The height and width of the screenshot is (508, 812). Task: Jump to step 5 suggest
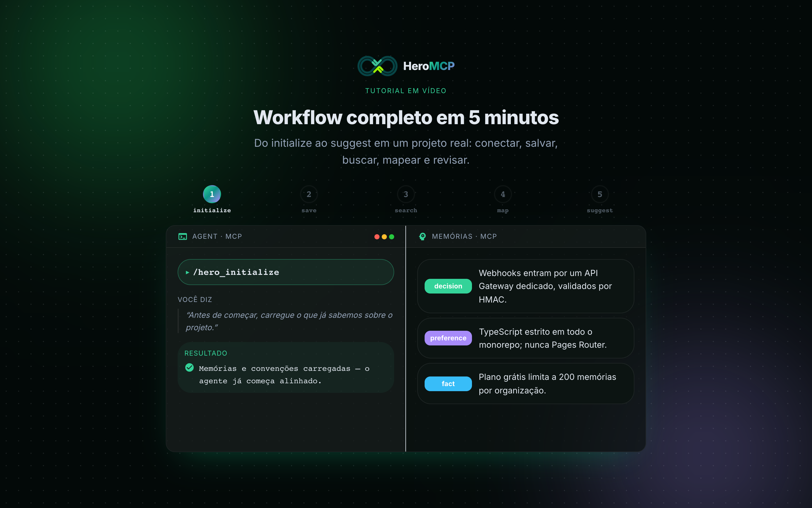click(600, 199)
